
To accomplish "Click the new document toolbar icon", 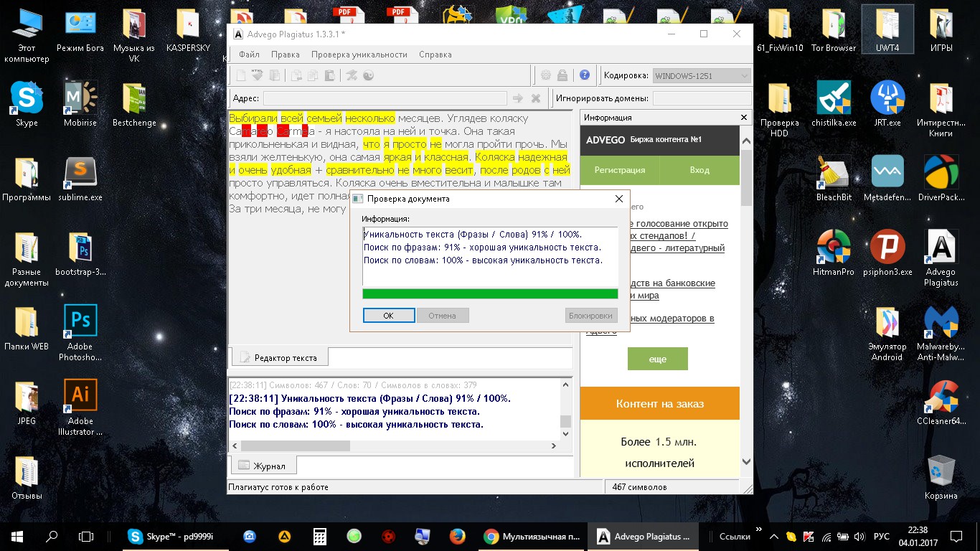I will [242, 75].
